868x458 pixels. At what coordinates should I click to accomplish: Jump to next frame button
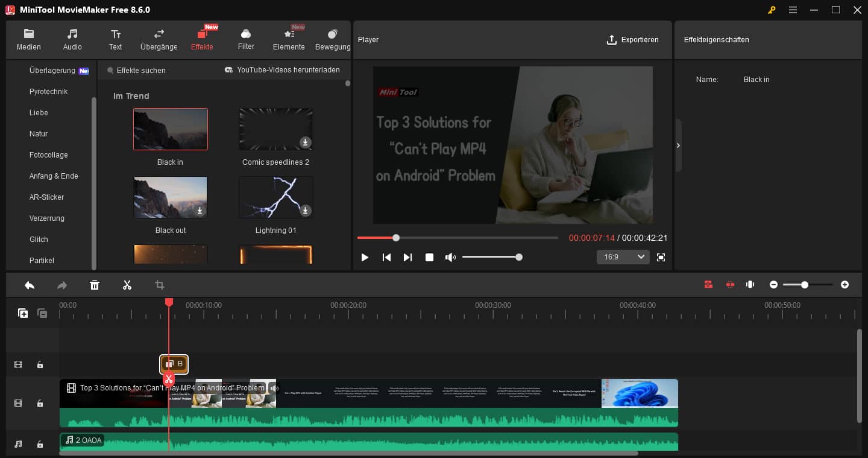(x=407, y=258)
